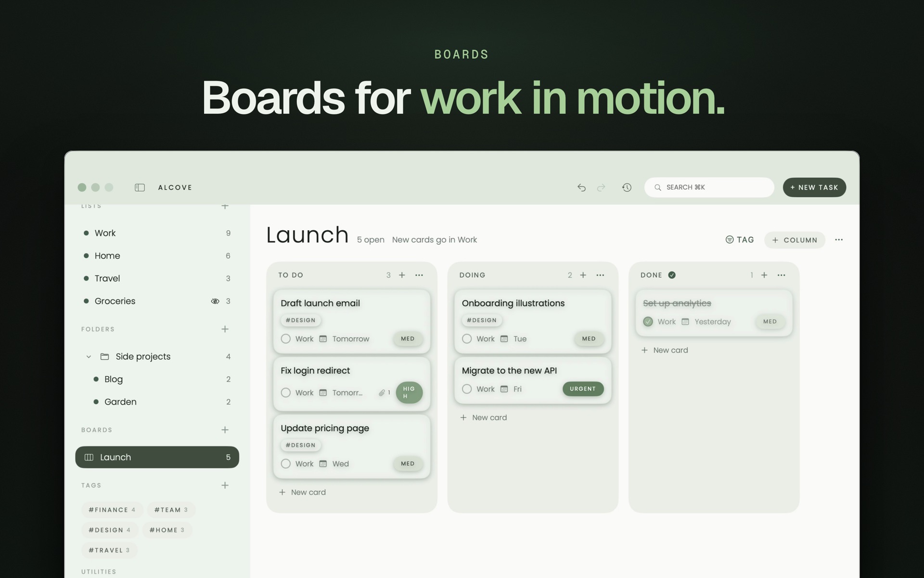Click URGENT priority badge on Migrate card
The height and width of the screenshot is (578, 924).
(x=583, y=389)
